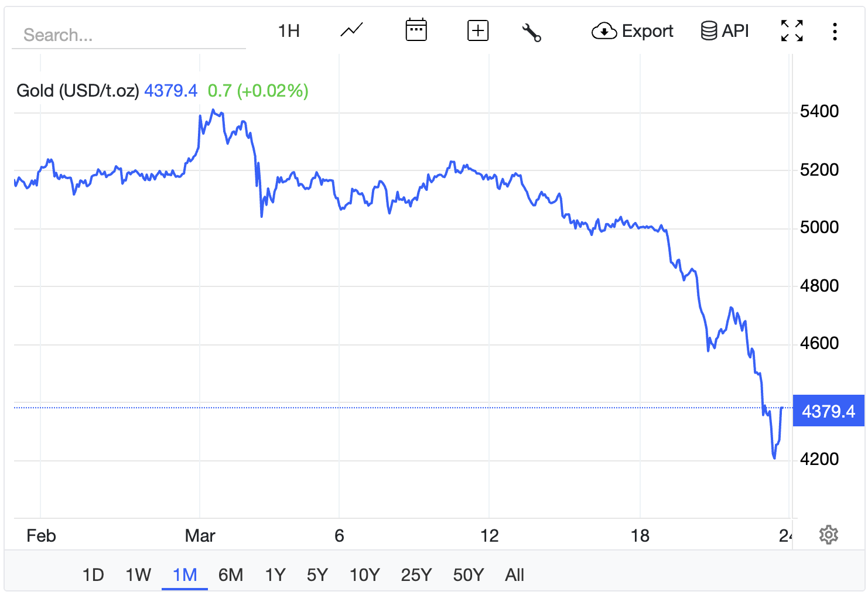
Task: Click the Search input field
Action: pos(129,35)
